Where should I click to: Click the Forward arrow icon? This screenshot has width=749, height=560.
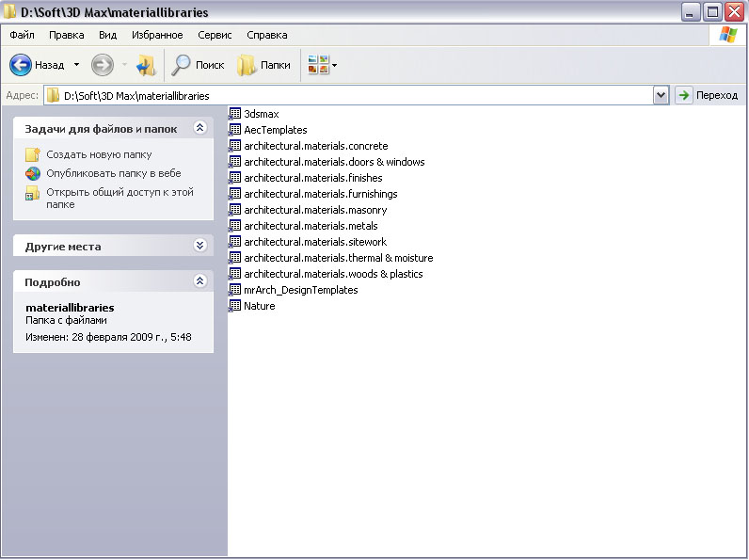(103, 65)
